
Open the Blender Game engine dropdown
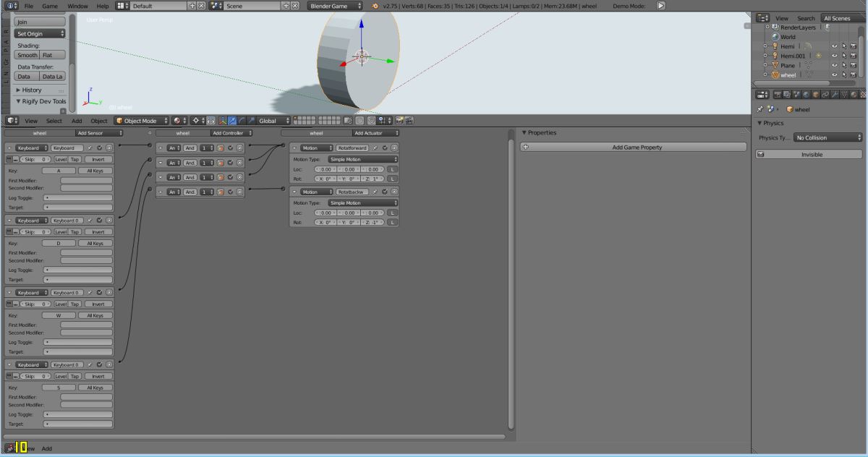336,5
